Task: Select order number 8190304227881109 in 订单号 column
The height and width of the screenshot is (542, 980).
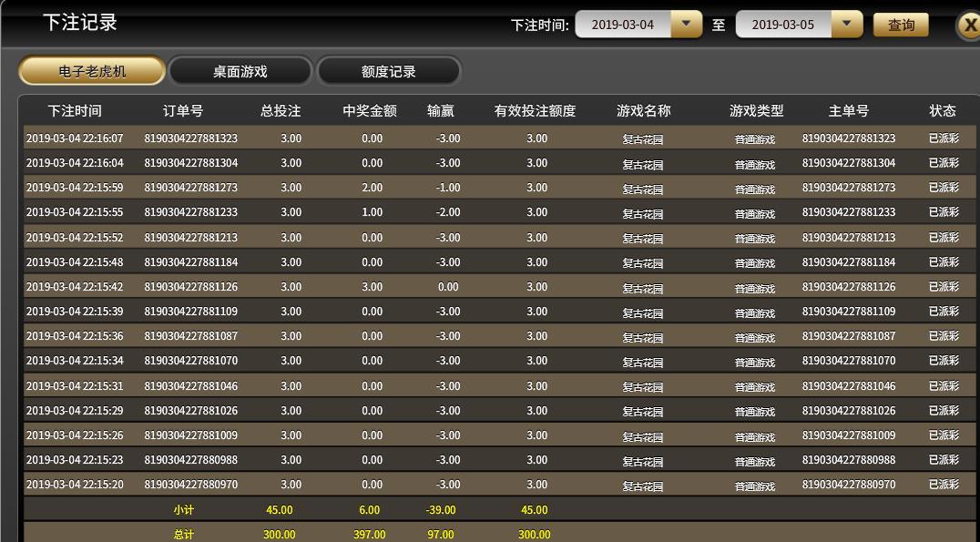Action: (x=190, y=311)
